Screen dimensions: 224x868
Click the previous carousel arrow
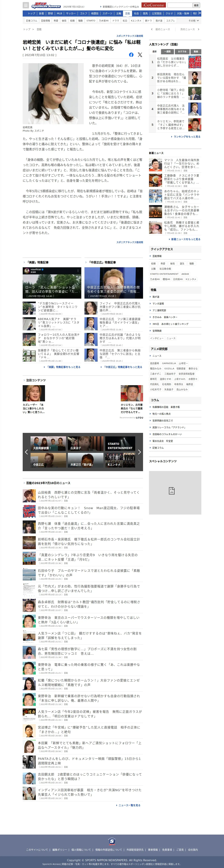click(26, 452)
